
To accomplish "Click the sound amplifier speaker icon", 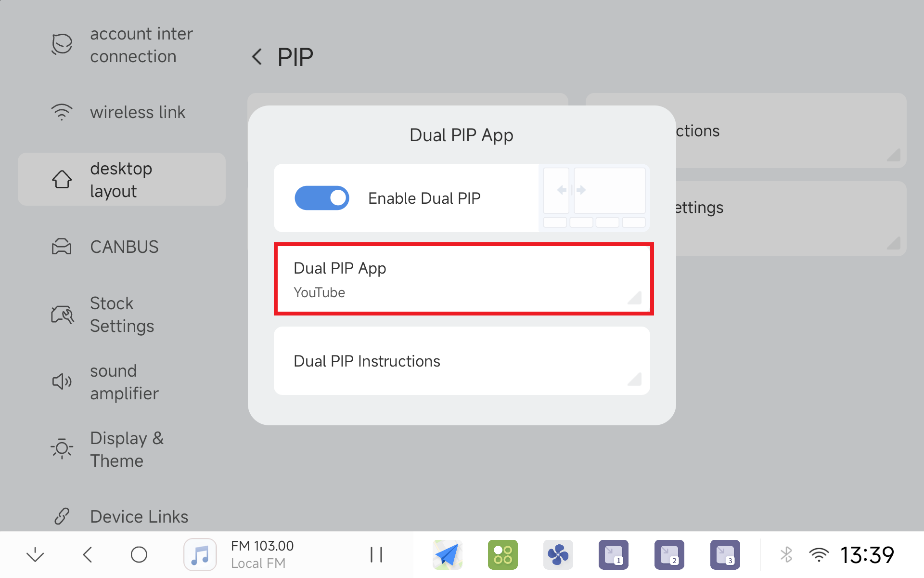I will (x=62, y=381).
